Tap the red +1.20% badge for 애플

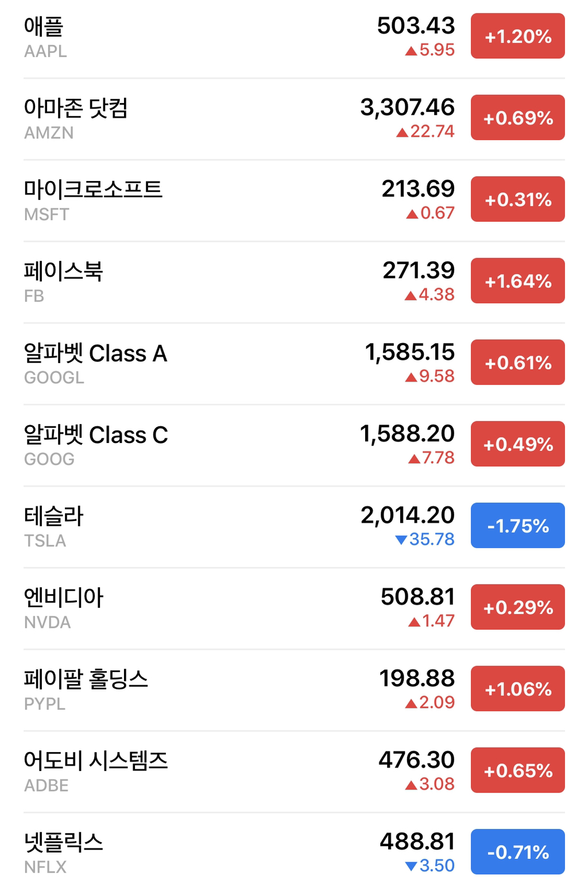point(516,36)
